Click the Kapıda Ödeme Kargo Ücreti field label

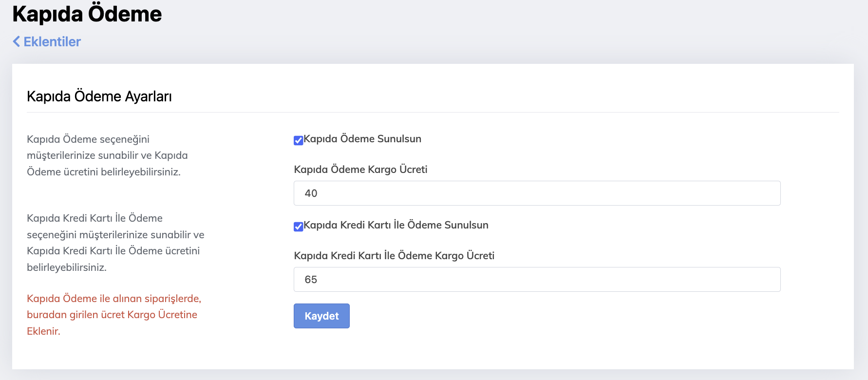tap(360, 170)
